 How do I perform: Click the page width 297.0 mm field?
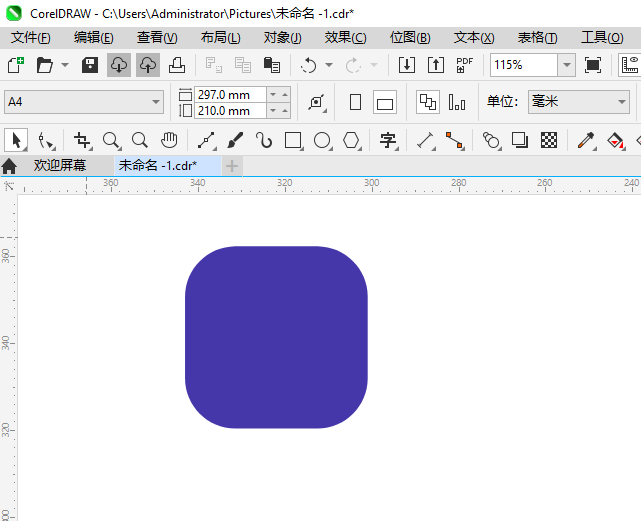click(230, 94)
